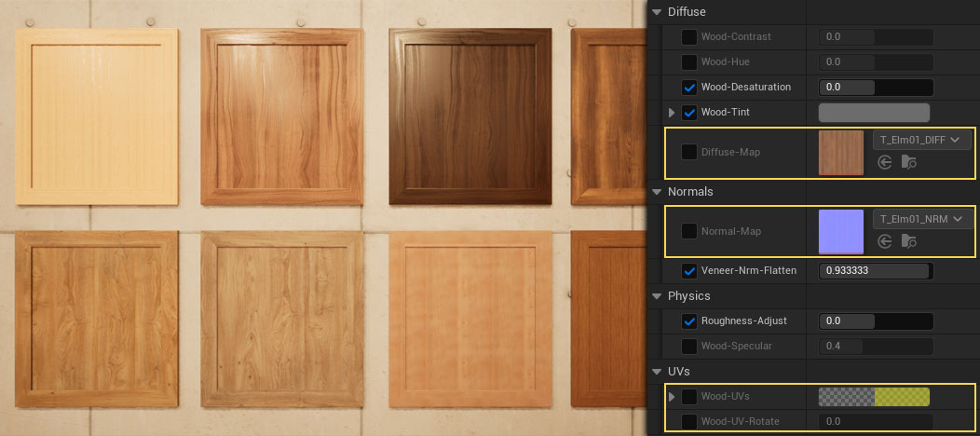
Task: Uncheck the Wood-Desaturation parameter
Action: 689,88
